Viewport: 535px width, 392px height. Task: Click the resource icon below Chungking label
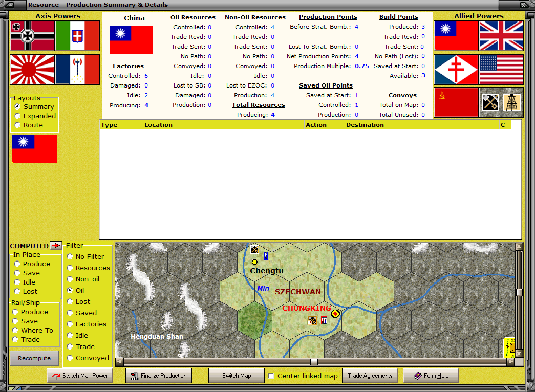312,320
